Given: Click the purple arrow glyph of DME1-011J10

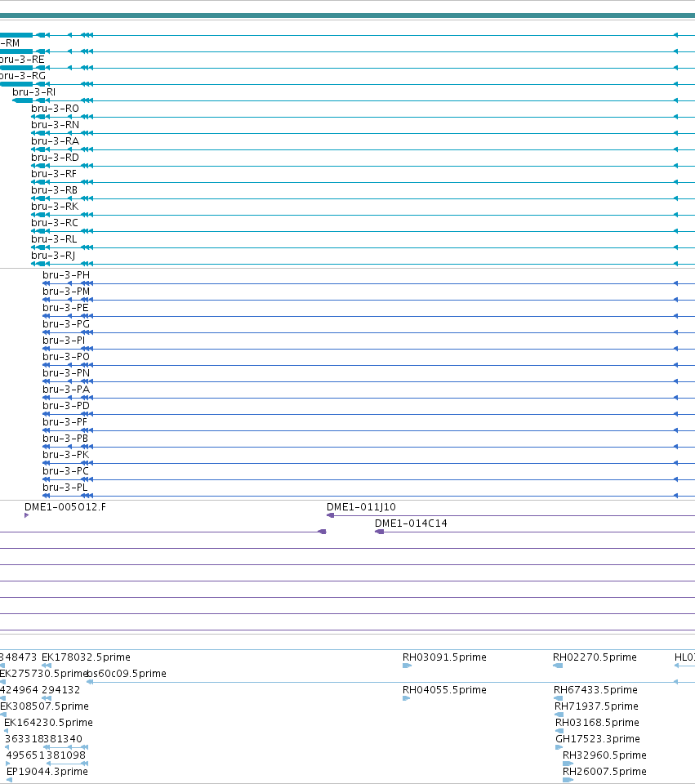Looking at the screenshot, I should coord(330,515).
